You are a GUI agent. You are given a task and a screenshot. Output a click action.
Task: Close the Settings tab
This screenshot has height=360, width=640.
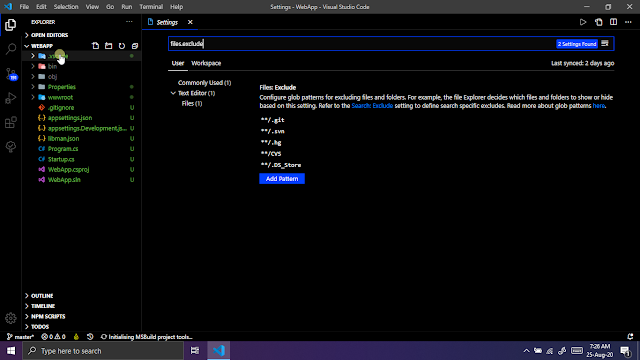pyautogui.click(x=190, y=22)
